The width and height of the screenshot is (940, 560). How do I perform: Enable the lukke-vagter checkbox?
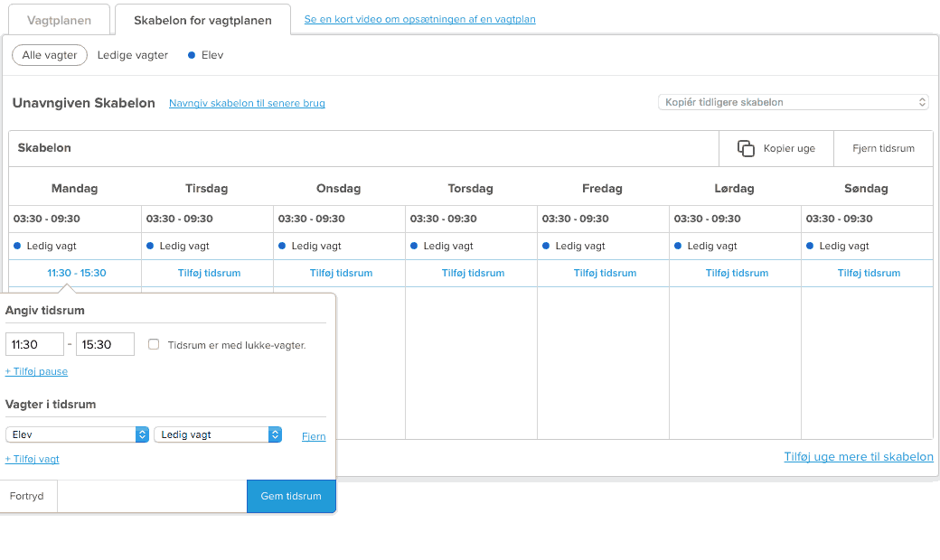pyautogui.click(x=154, y=344)
